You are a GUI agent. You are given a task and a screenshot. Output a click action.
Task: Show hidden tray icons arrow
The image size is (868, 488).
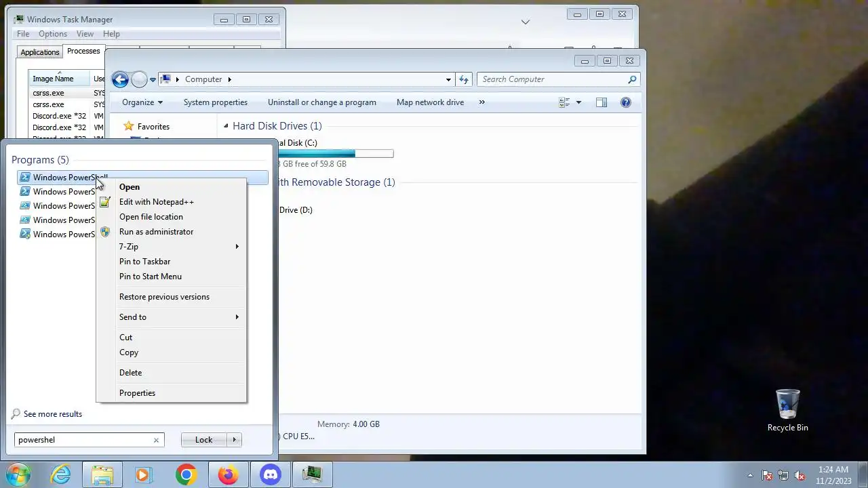coord(750,476)
